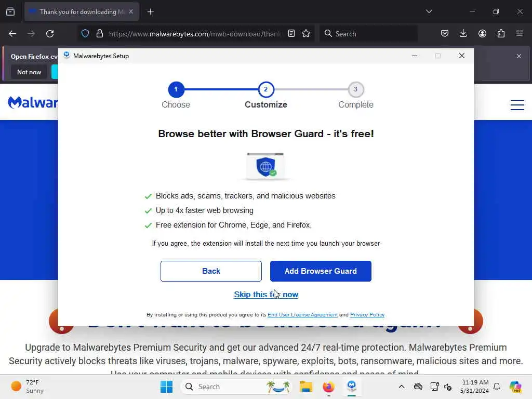Open Firefox application hamburger menu
Viewport: 532px width, 399px height.
pos(520,34)
